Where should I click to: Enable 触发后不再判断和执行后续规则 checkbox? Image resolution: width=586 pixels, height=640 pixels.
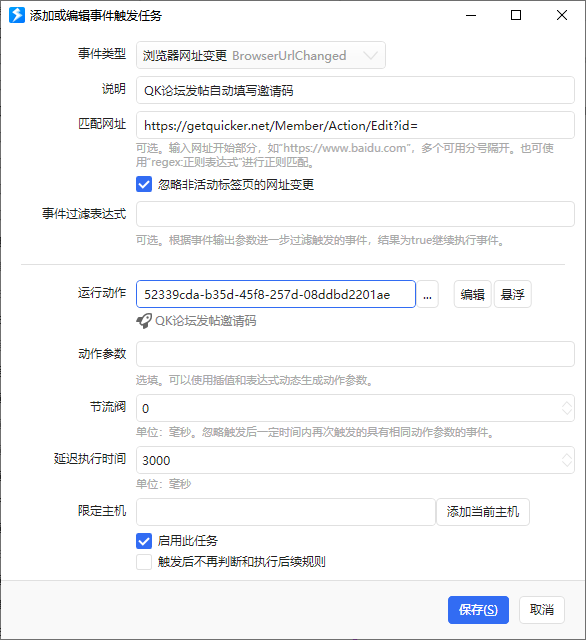click(144, 562)
